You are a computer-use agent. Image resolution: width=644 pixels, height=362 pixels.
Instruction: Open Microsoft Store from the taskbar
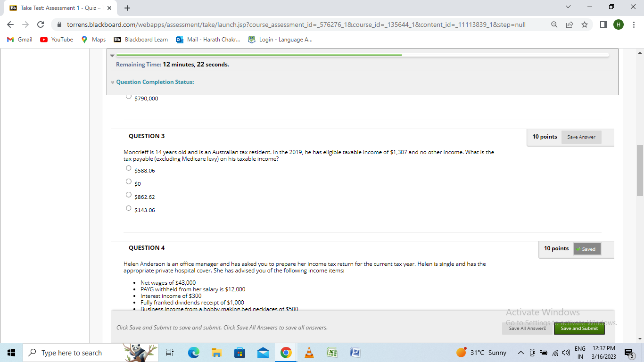[x=239, y=353]
